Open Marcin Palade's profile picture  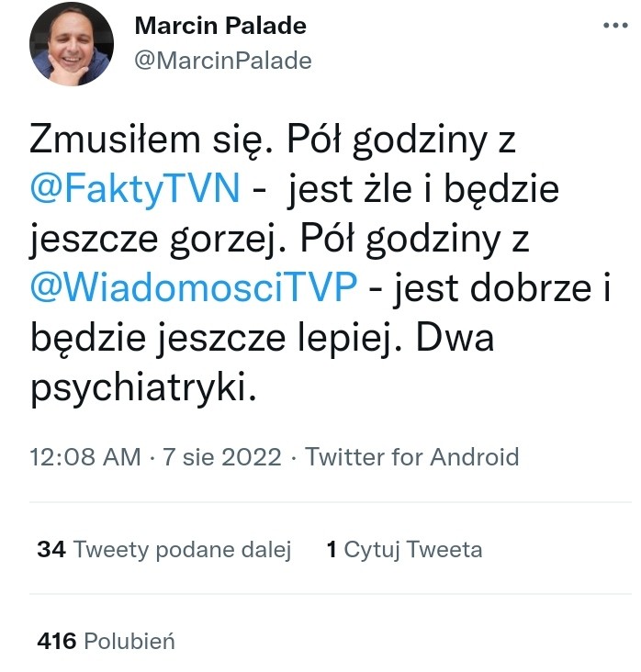point(72,44)
